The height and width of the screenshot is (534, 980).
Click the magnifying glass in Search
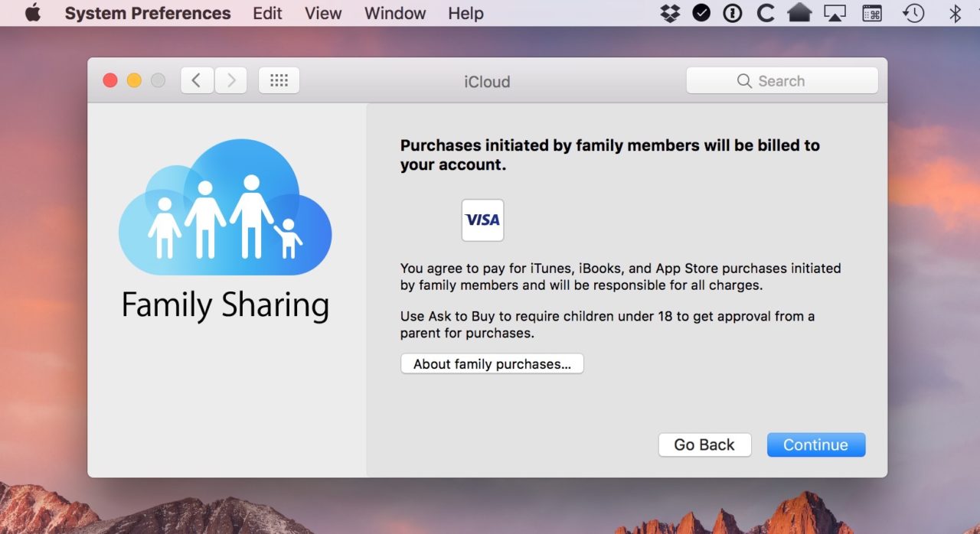(x=744, y=81)
